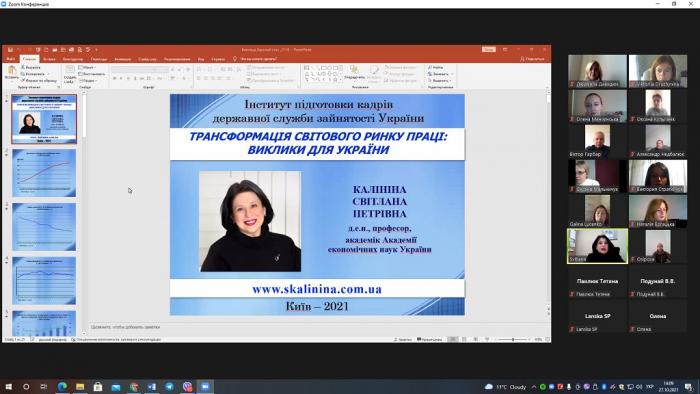Click the Sign in (Вход) button
This screenshot has height=394, width=700.
click(489, 50)
